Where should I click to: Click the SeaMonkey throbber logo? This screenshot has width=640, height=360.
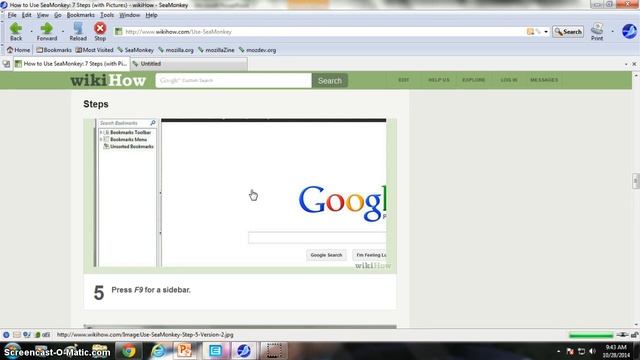pos(629,31)
